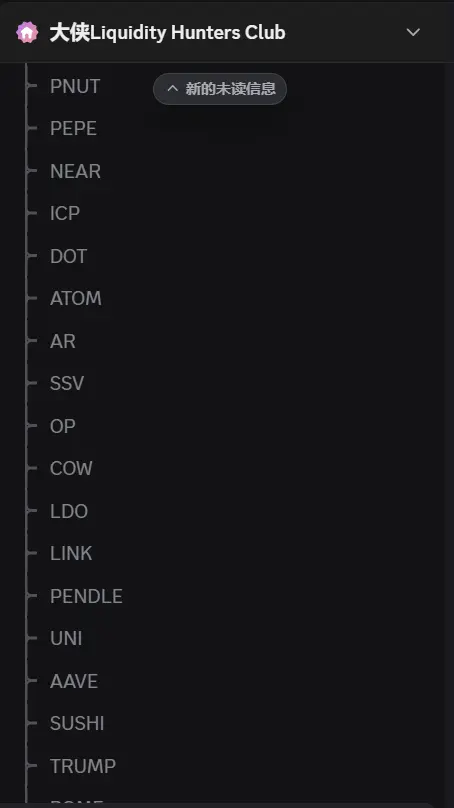Click the up arrow in unread pill
The image size is (454, 808).
tap(173, 89)
